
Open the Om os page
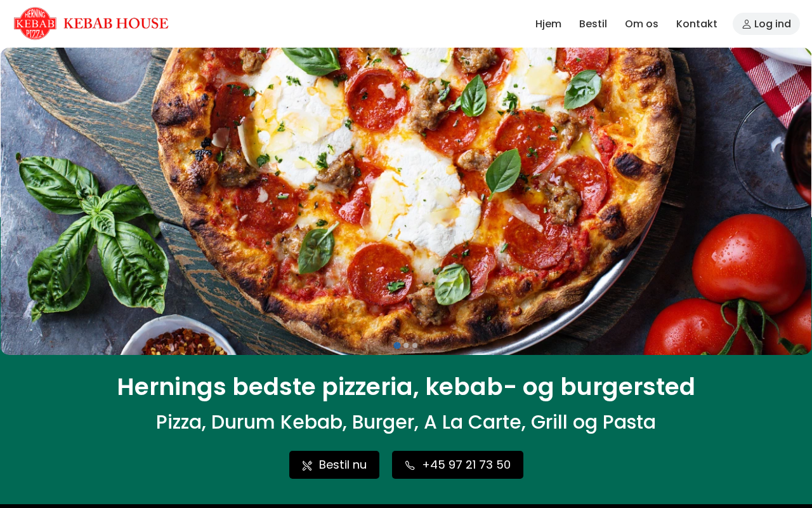pyautogui.click(x=641, y=23)
